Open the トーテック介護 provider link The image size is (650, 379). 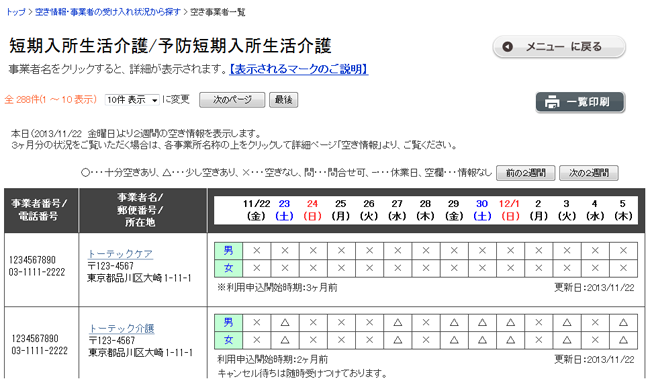(x=121, y=328)
